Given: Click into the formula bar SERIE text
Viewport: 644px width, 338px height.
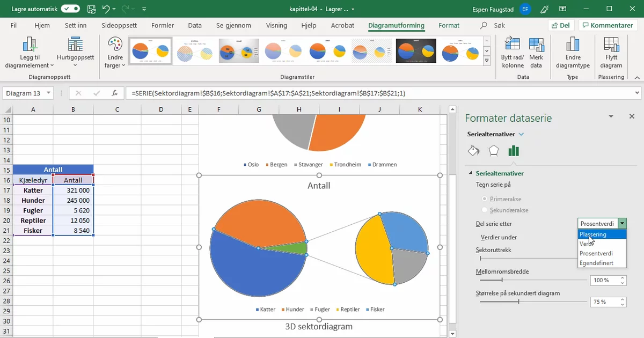Looking at the screenshot, I should click(268, 93).
